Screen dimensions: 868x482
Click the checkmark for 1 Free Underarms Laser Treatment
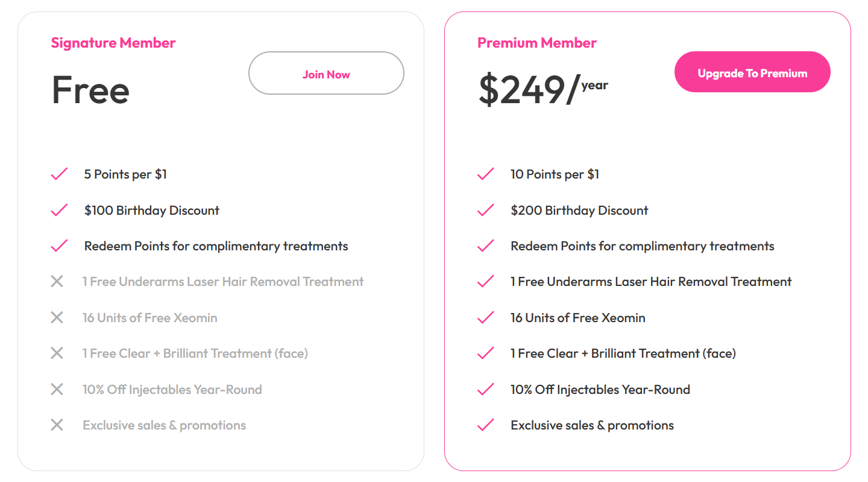(x=485, y=281)
